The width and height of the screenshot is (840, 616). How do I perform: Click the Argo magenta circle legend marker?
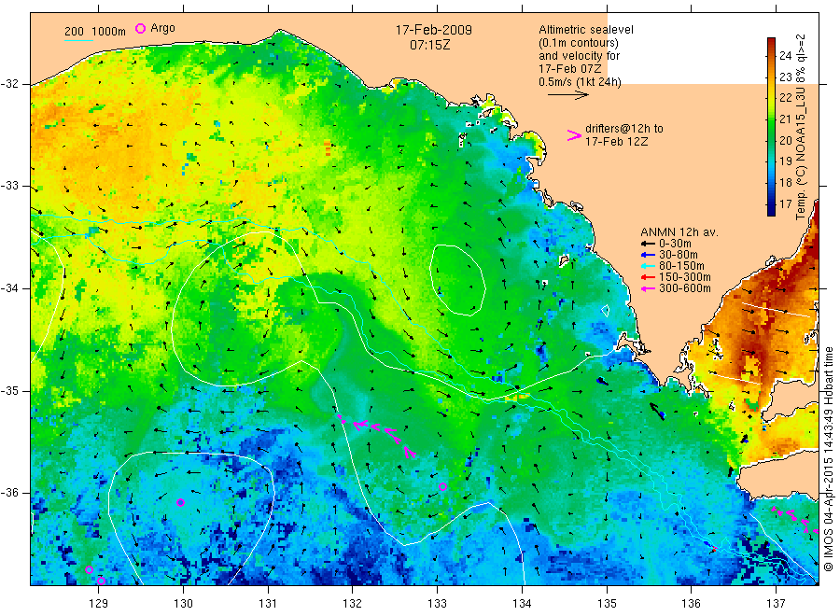tap(140, 28)
